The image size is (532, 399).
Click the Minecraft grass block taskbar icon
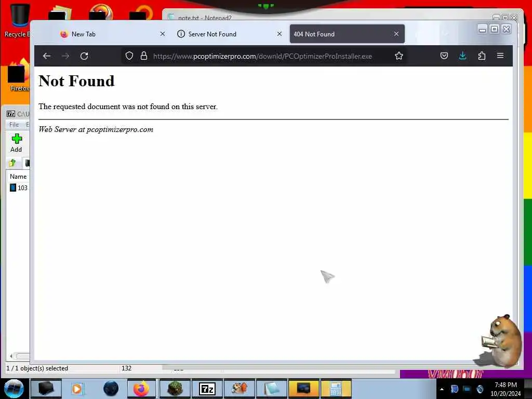pos(175,389)
